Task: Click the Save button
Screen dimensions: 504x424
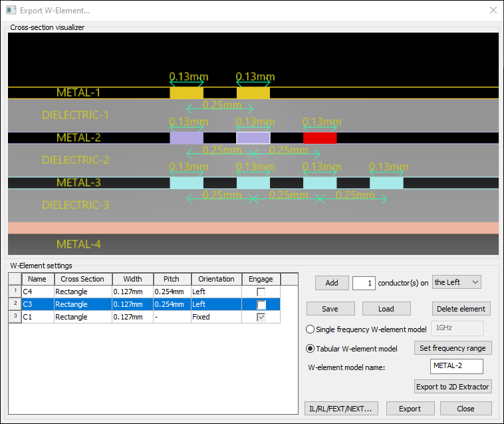Action: click(x=330, y=309)
